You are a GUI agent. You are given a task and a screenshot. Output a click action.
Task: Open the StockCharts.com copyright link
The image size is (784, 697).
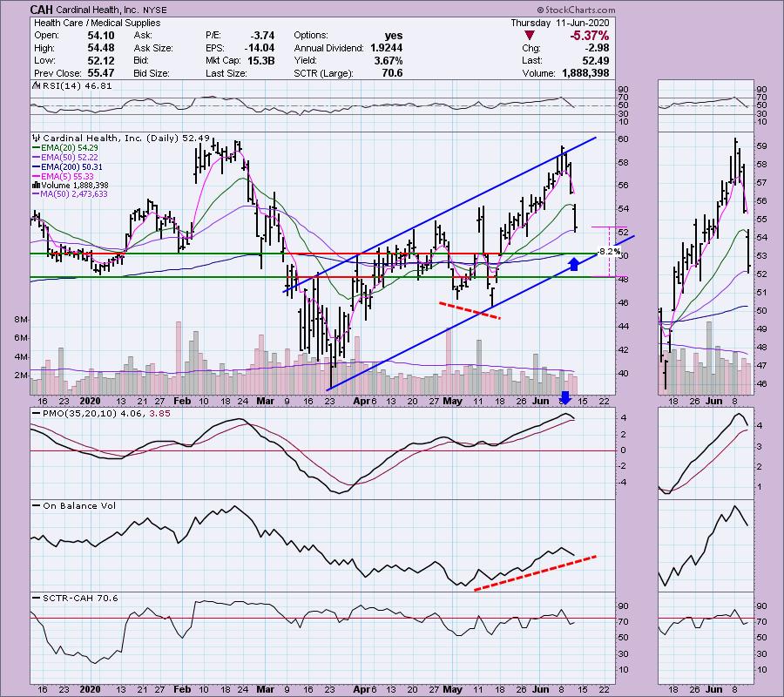pos(576,10)
